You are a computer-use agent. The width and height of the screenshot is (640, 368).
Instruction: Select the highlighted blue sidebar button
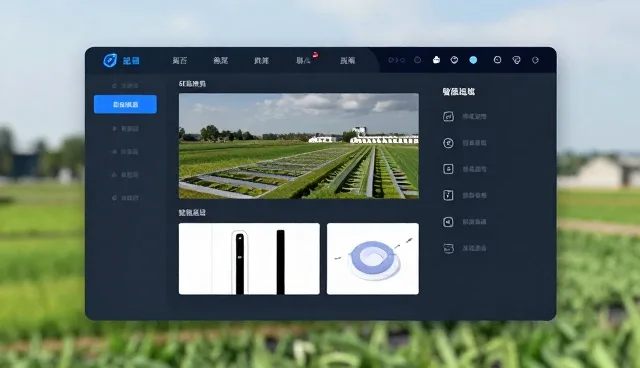tap(125, 104)
